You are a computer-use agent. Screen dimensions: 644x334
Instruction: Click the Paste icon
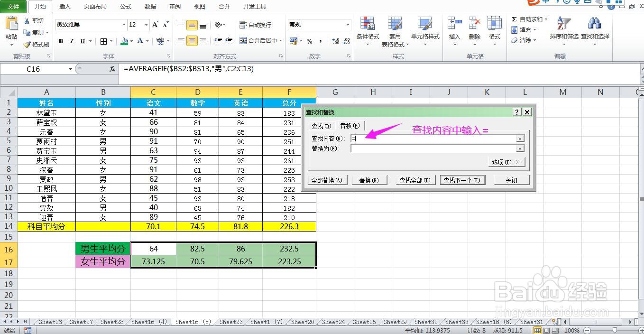pos(11,24)
